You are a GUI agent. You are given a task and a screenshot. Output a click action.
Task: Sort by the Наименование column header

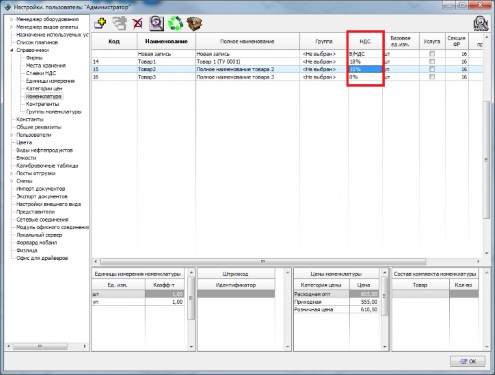point(166,41)
